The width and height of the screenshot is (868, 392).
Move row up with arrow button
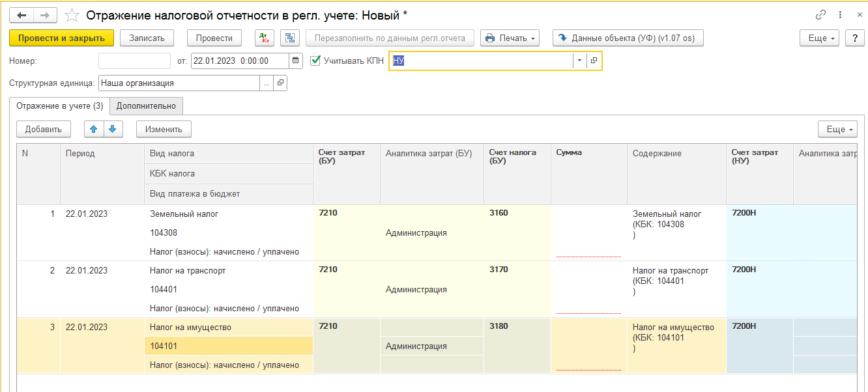pos(94,129)
